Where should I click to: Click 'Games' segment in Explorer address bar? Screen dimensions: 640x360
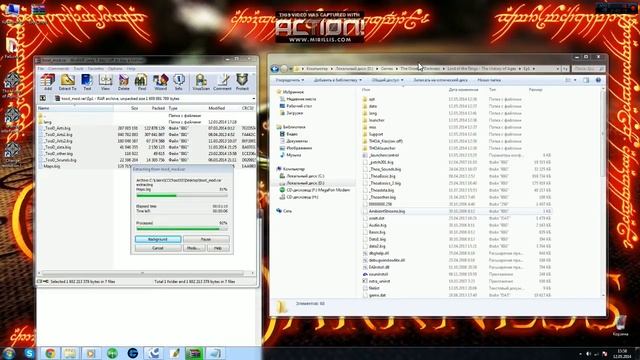pyautogui.click(x=387, y=69)
